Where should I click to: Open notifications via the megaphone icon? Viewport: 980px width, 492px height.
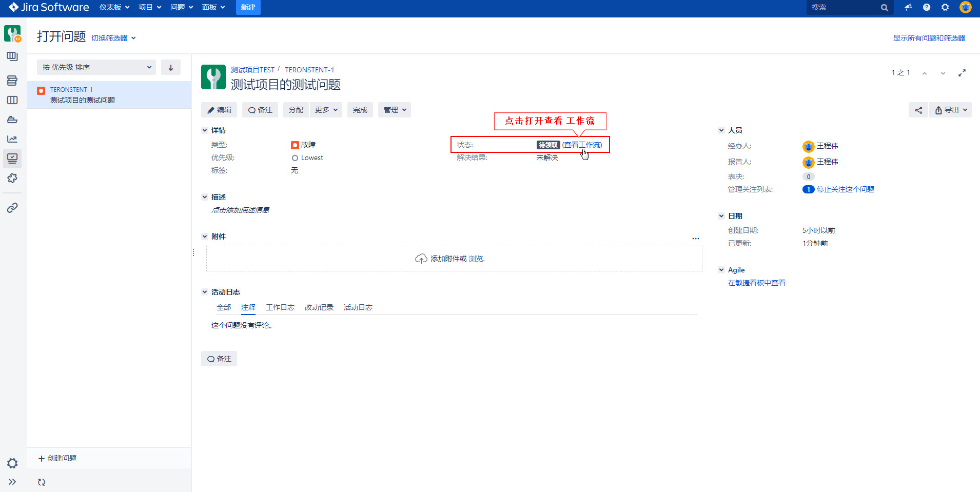pyautogui.click(x=907, y=7)
